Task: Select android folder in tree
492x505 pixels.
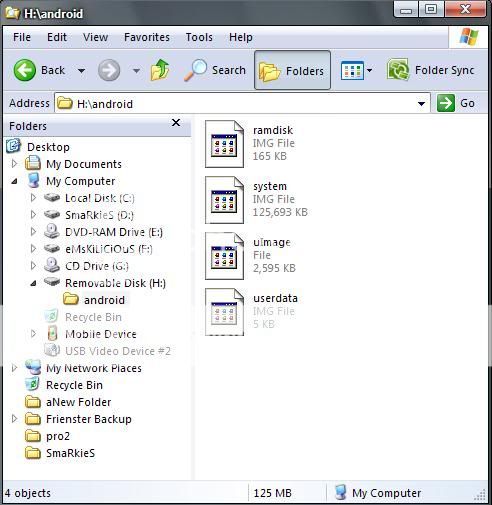Action: (x=104, y=300)
